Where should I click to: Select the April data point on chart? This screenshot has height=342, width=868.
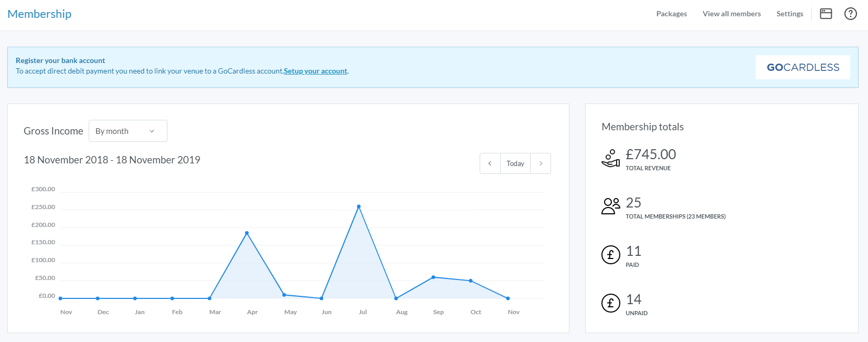[x=247, y=233]
